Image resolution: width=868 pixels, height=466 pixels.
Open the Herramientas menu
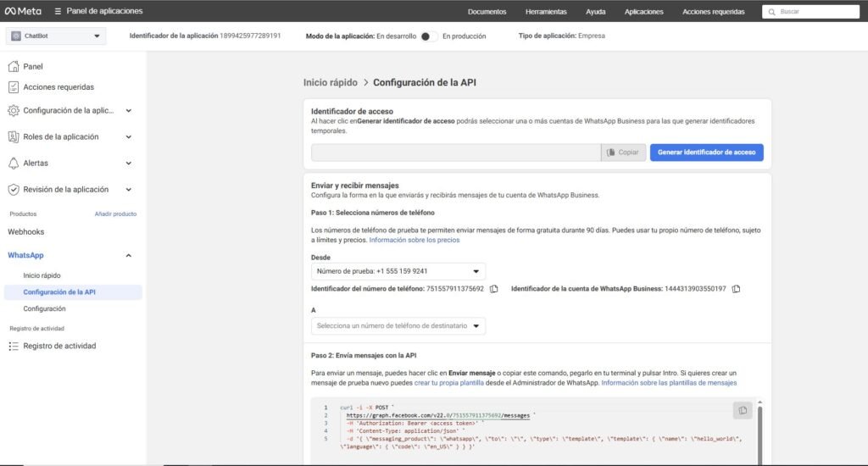point(546,12)
